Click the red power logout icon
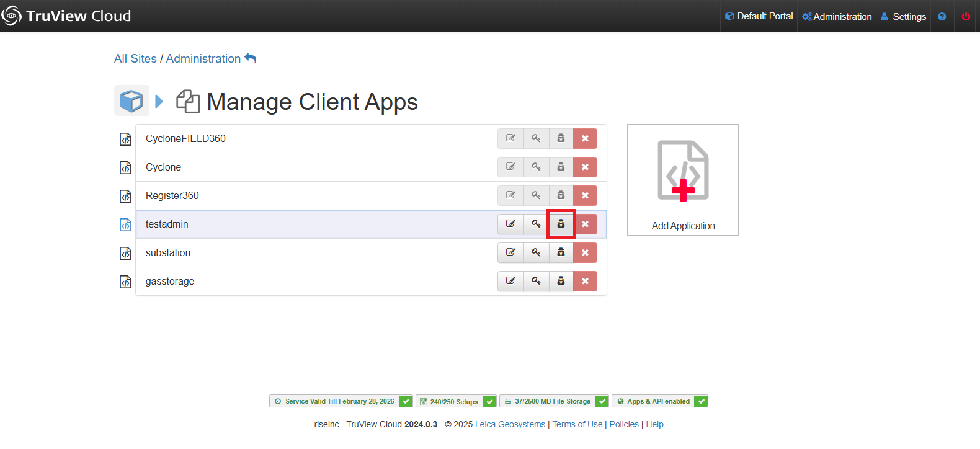 pyautogui.click(x=966, y=17)
